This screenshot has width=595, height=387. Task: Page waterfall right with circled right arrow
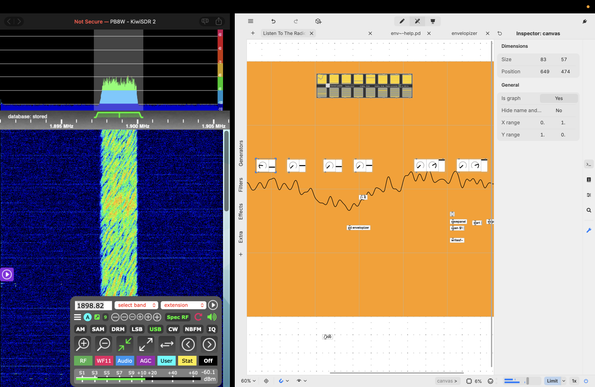coord(209,344)
